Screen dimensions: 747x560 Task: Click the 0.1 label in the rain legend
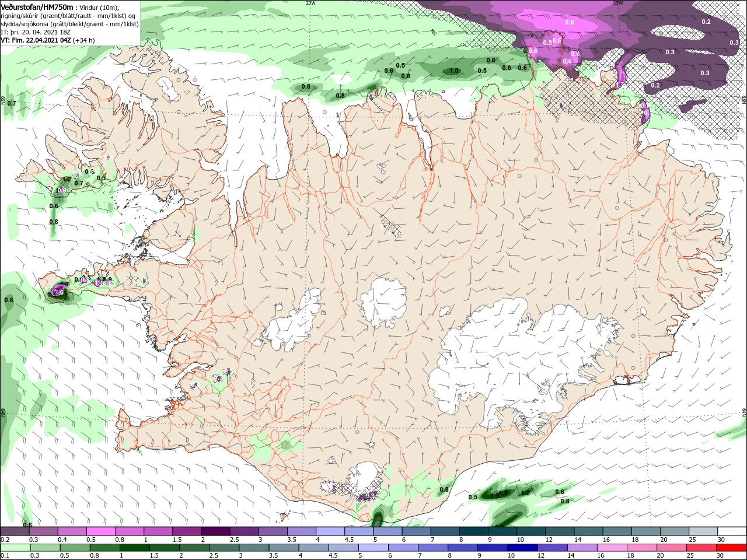point(5,556)
